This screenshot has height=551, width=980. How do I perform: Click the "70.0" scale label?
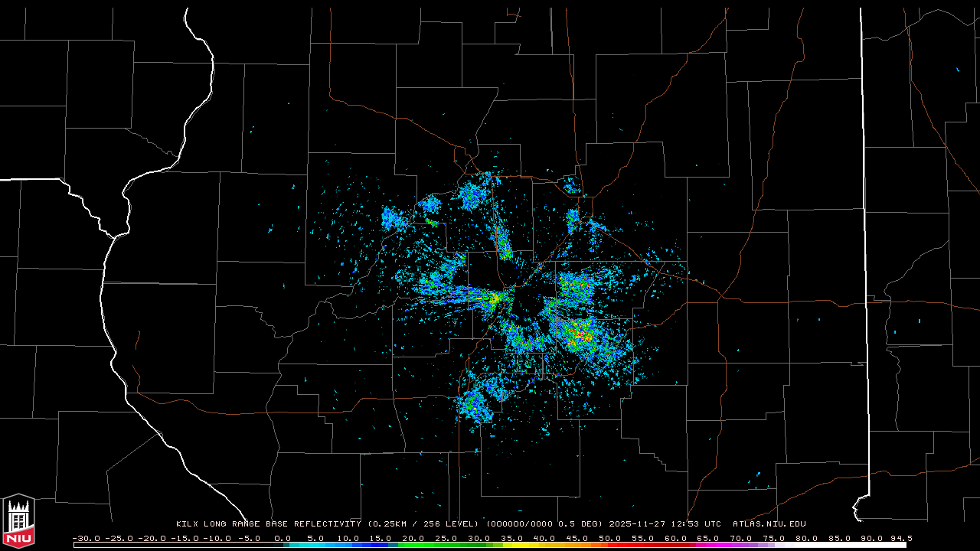[741, 538]
